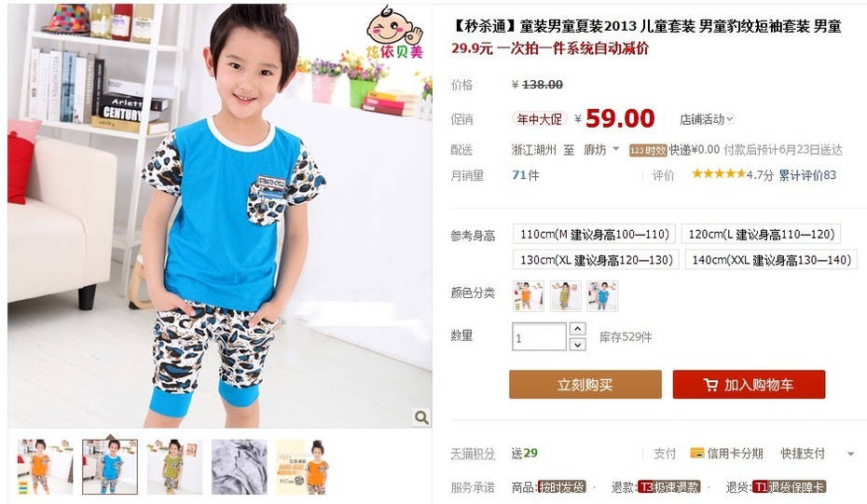
Task: Select the green outfit gallery thumbnail
Action: pos(174,467)
